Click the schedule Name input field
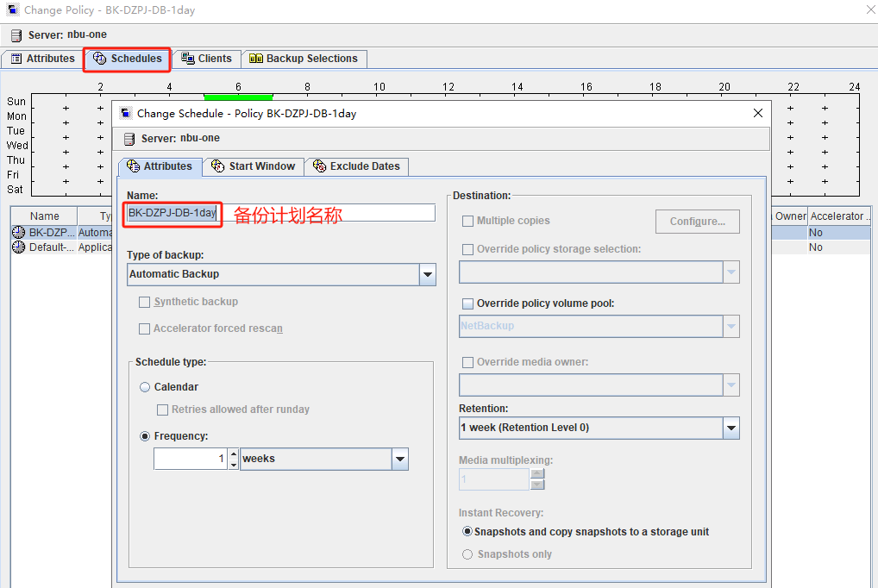Viewport: 878px width, 588px height. (281, 213)
